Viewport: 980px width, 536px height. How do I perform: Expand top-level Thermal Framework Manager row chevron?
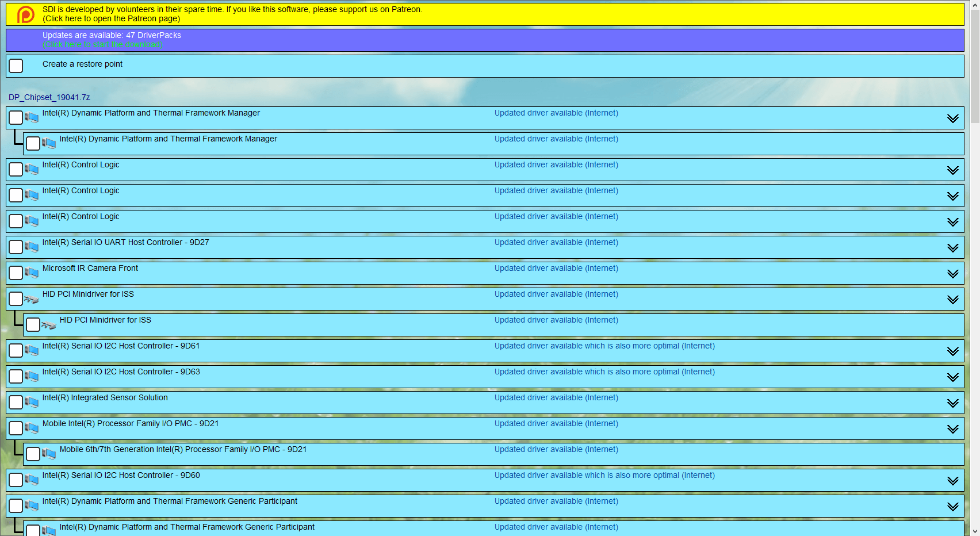(953, 118)
